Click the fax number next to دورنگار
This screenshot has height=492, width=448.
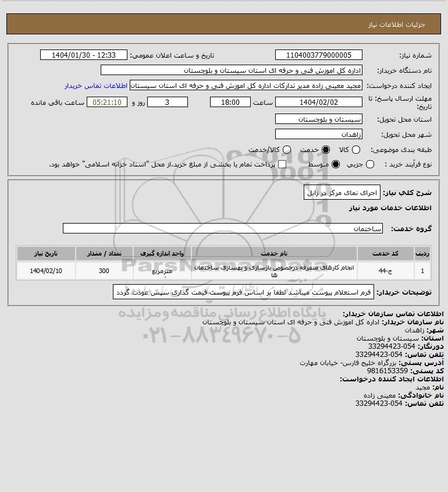(392, 346)
